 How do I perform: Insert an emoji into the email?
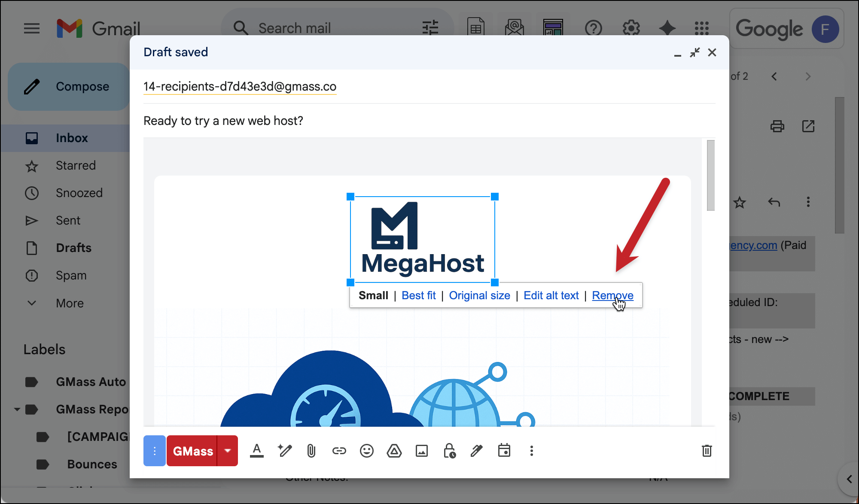(367, 451)
